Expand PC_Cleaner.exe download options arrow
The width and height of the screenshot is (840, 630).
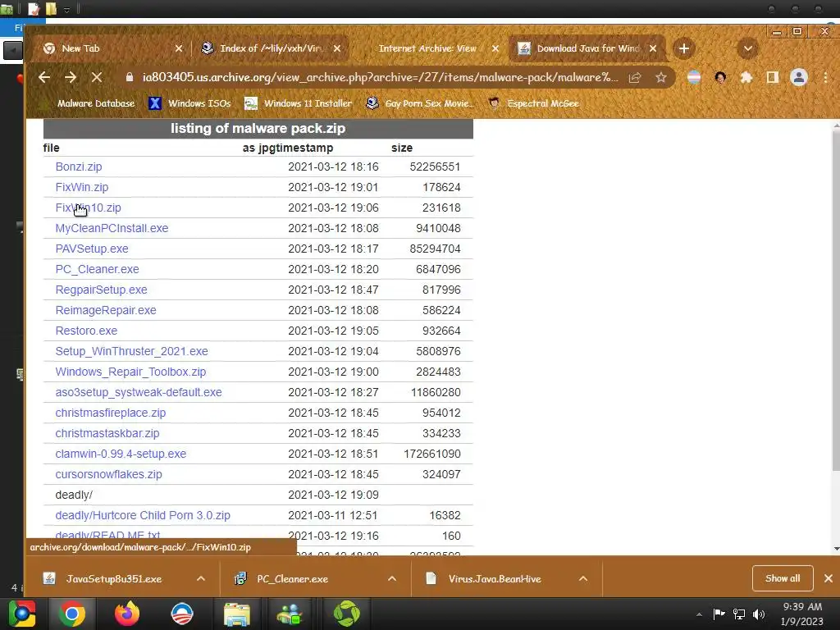[392, 578]
